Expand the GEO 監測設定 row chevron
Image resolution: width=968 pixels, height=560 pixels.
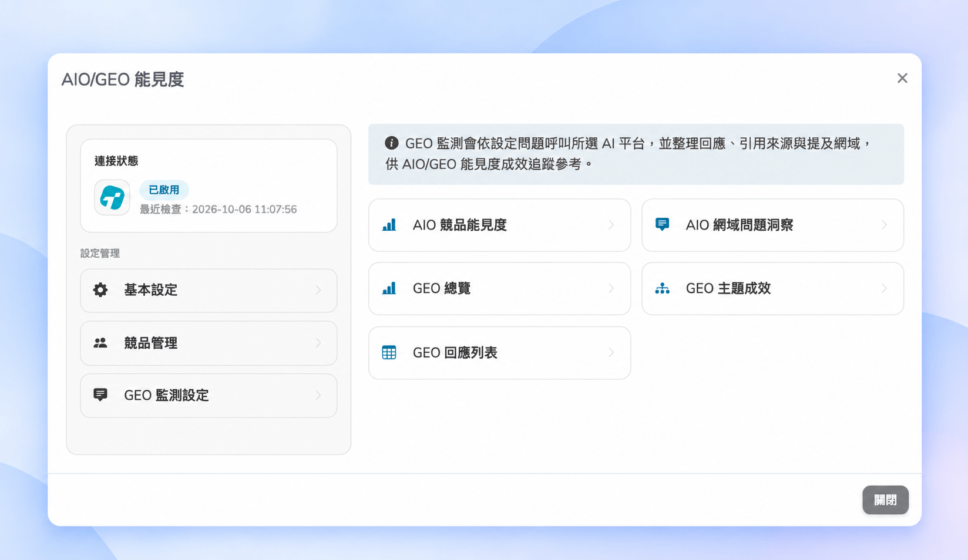(318, 396)
